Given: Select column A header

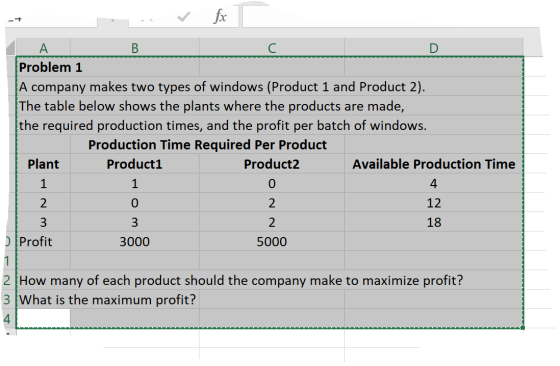Looking at the screenshot, I should pyautogui.click(x=43, y=48).
